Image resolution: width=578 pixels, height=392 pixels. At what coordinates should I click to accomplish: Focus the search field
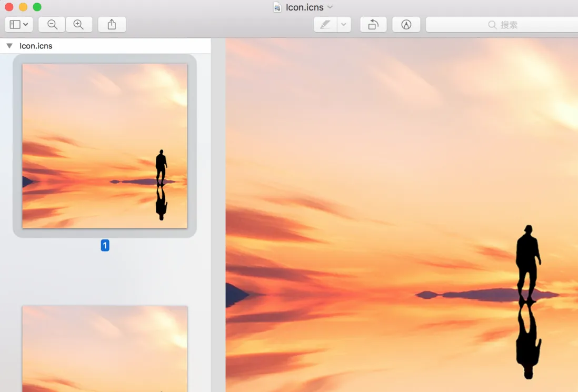coord(502,25)
